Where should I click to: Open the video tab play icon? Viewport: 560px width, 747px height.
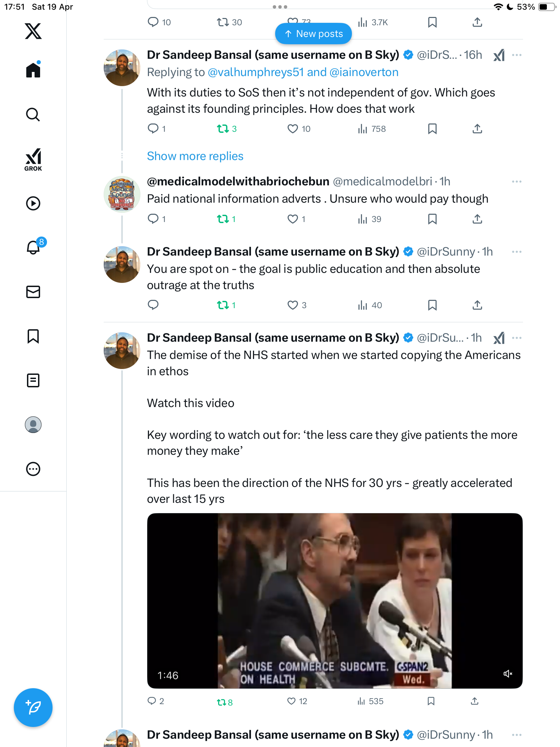coord(33,203)
